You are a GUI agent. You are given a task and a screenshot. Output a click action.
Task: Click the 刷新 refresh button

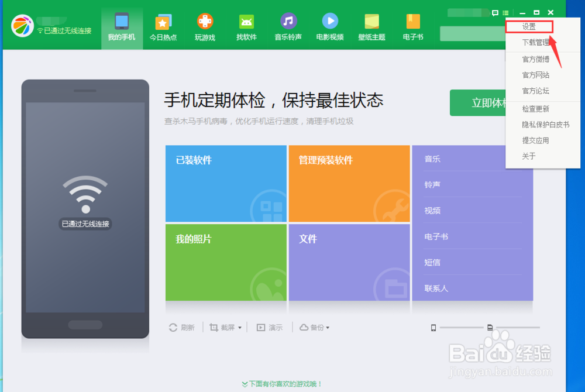(x=182, y=328)
